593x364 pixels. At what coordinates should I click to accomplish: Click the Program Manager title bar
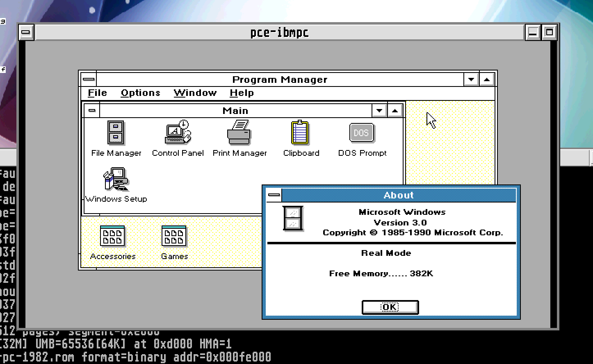point(280,79)
